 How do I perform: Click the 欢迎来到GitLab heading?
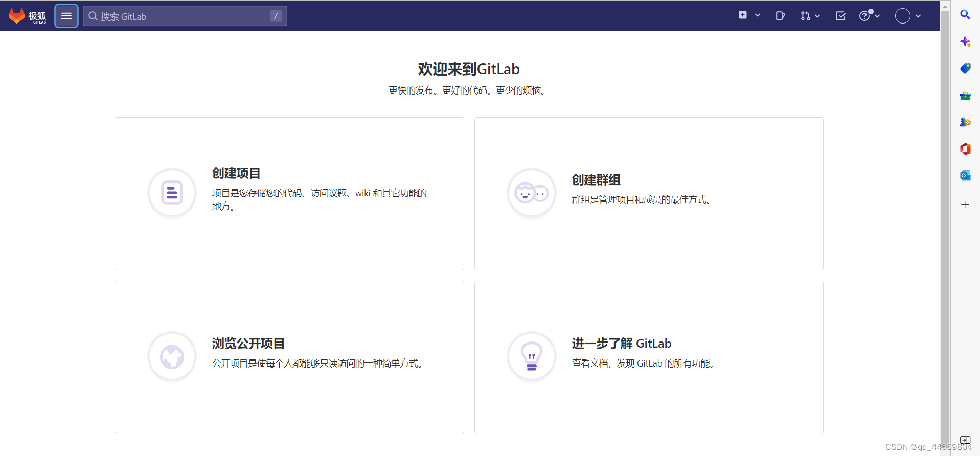(469, 69)
